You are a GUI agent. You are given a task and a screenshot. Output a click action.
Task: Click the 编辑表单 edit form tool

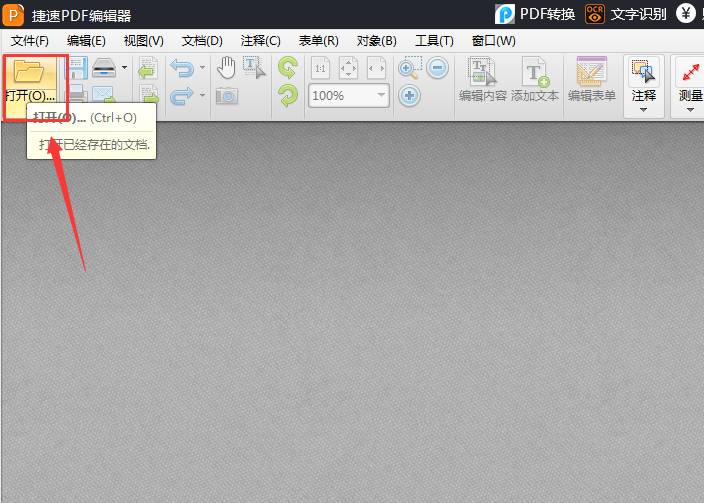(x=592, y=79)
